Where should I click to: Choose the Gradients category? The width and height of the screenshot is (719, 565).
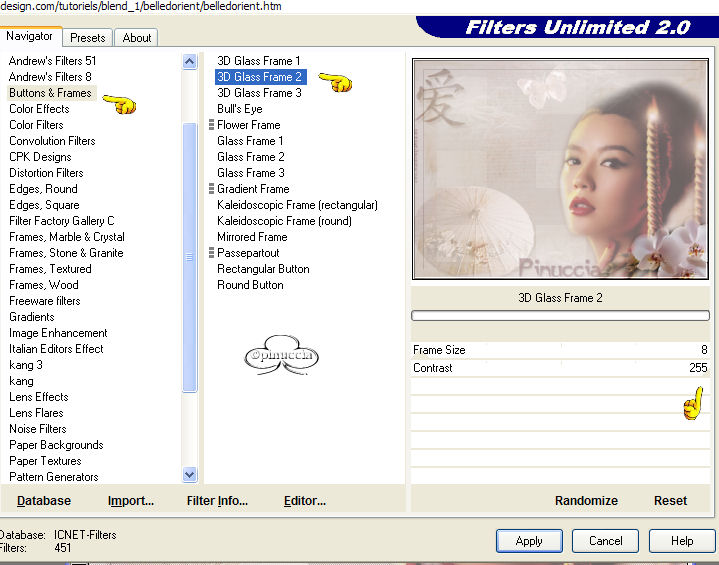tap(32, 317)
